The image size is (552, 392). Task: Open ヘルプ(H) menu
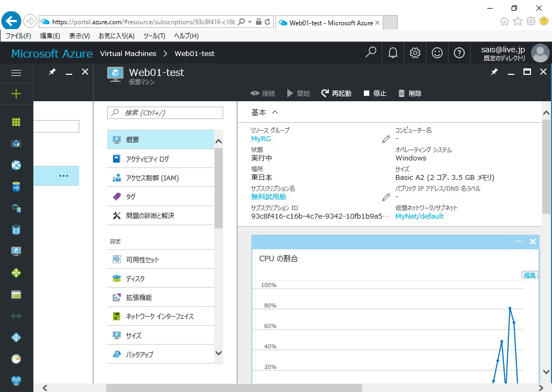pyautogui.click(x=186, y=36)
